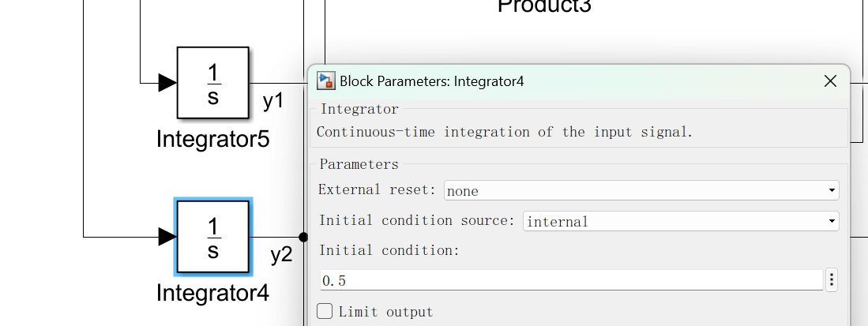Screen dimensions: 868x326
Task: Open the External reset dropdown
Action: [x=641, y=190]
